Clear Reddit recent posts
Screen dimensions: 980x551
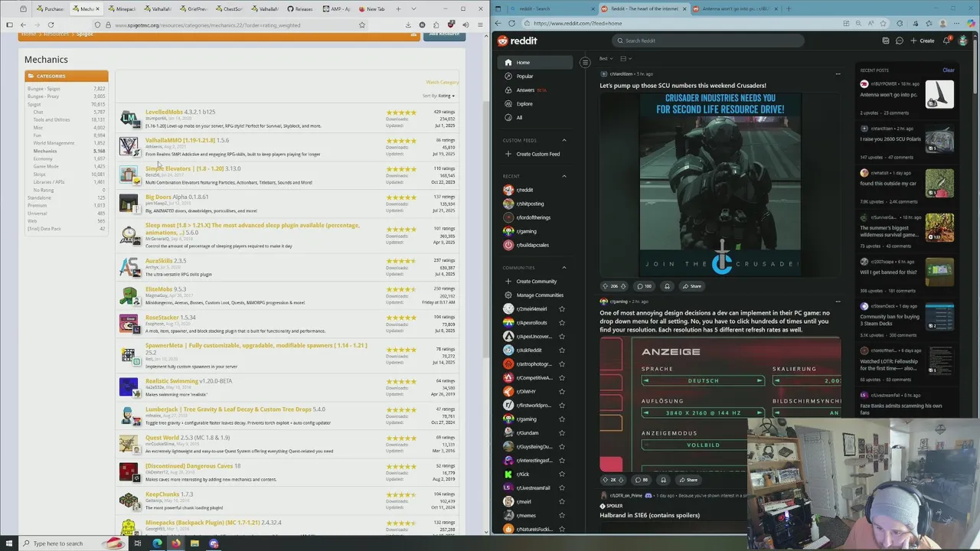[x=949, y=70]
